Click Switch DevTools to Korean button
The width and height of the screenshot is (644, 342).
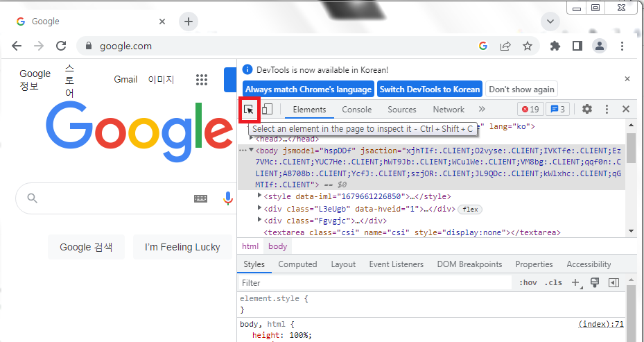tap(430, 89)
